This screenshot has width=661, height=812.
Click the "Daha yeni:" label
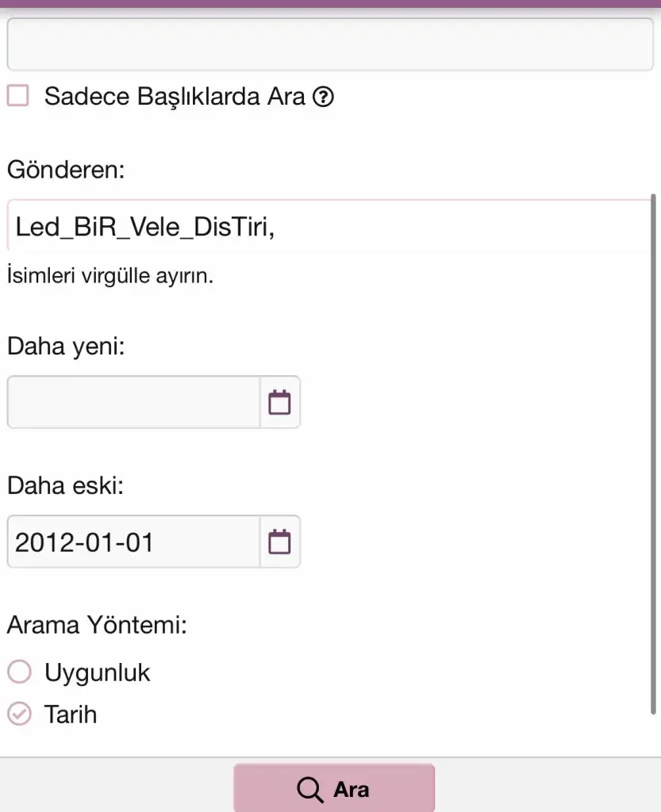(x=66, y=346)
